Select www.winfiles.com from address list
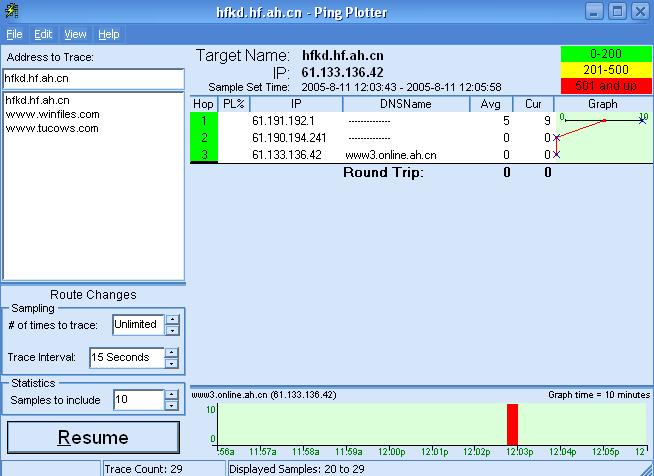 point(52,114)
